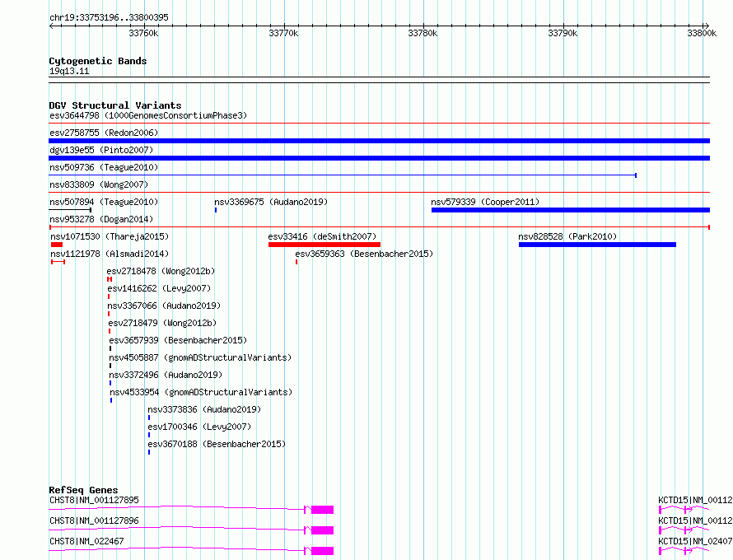Select the 33780k ruler tick label
The width and height of the screenshot is (733, 560).
coord(423,33)
